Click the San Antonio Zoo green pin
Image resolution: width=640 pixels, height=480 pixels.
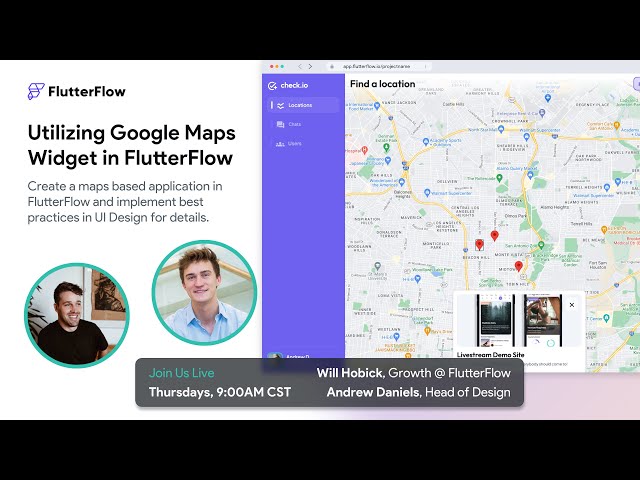point(541,245)
